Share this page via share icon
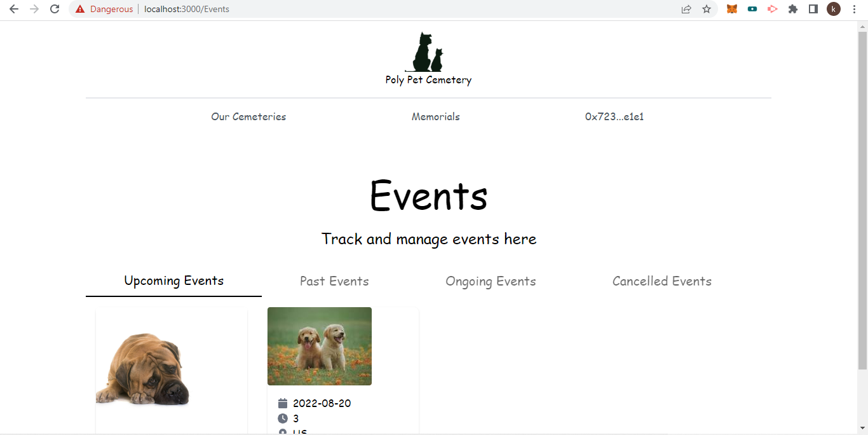This screenshot has width=868, height=435. pyautogui.click(x=686, y=9)
